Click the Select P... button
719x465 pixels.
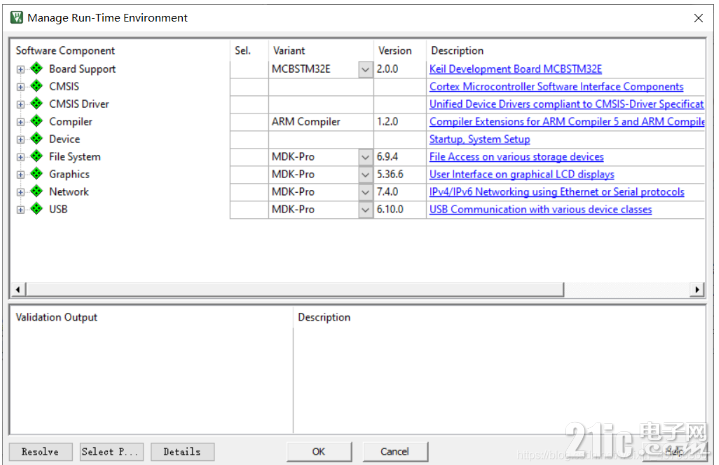[x=111, y=452]
